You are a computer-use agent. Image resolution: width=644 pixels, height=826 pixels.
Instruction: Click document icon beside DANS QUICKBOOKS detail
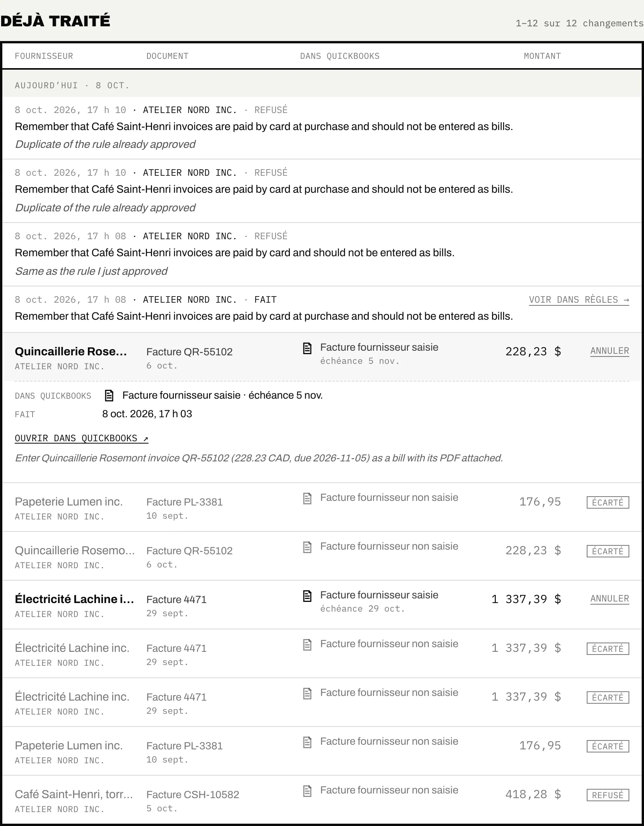[110, 396]
